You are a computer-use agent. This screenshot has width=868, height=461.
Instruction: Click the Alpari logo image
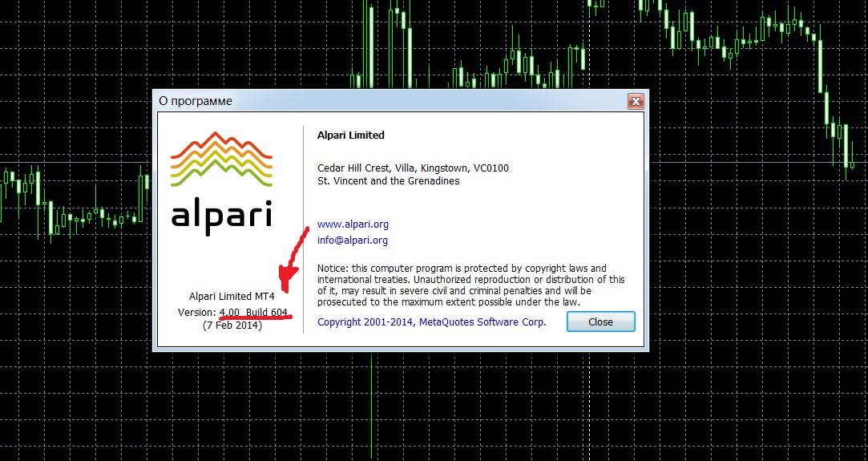pyautogui.click(x=221, y=183)
